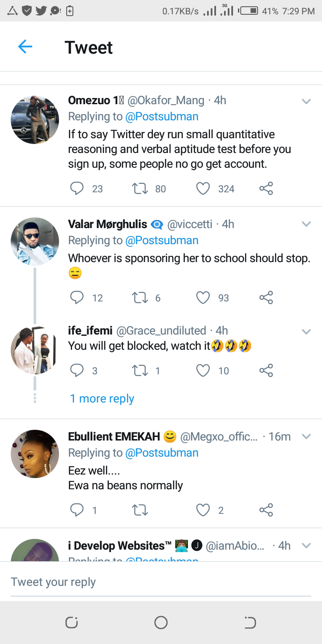Reply to Omezuo's tweet with 23 comments

coord(77,189)
